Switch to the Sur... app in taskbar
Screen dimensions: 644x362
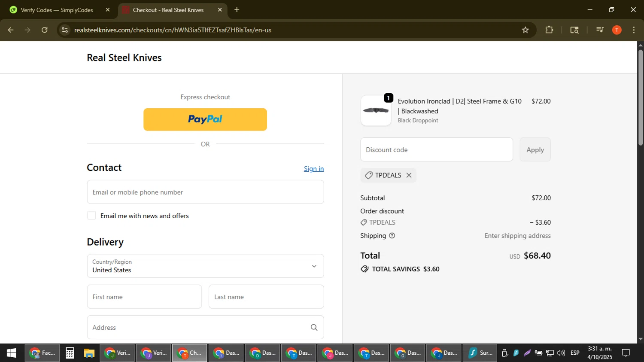pos(480,353)
